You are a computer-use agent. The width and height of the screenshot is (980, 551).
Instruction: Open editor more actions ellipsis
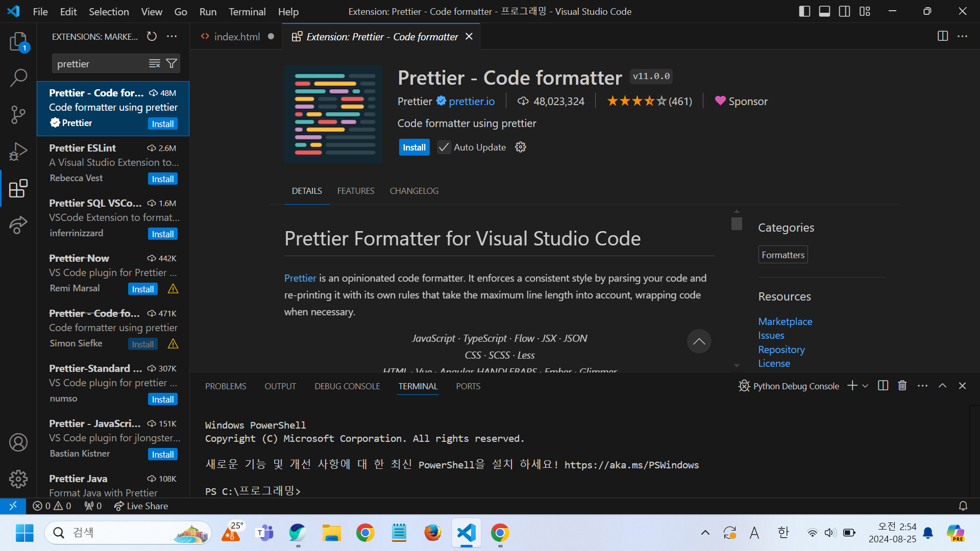[962, 36]
